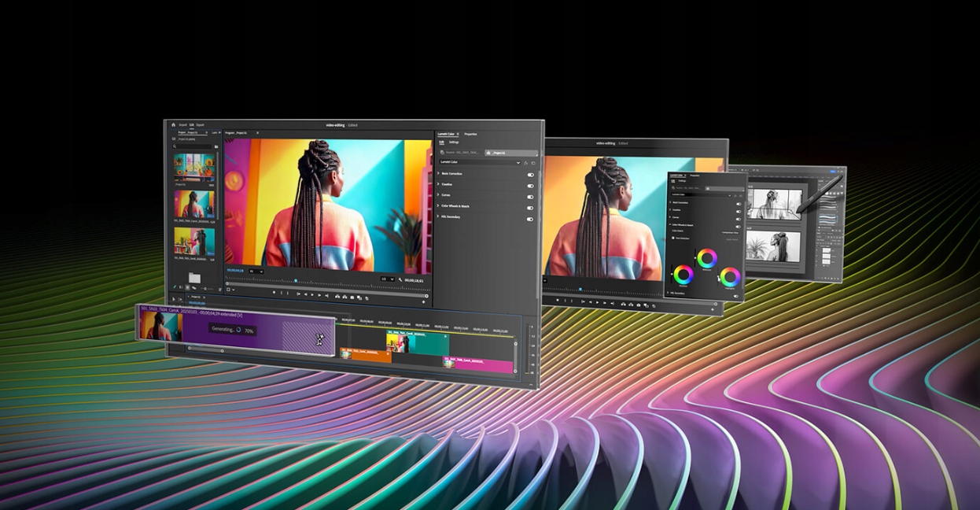
Task: Open the 1/2 playback resolution dropdown
Action: click(388, 279)
